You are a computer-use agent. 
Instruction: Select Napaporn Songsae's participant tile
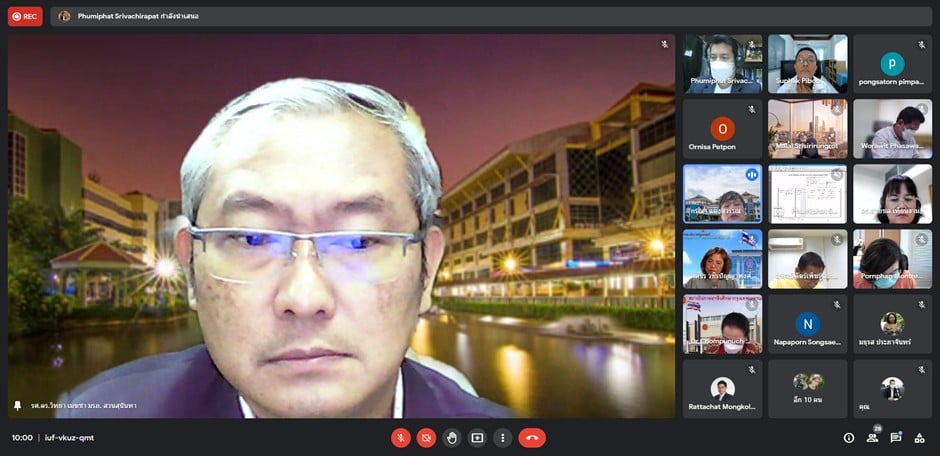point(807,324)
